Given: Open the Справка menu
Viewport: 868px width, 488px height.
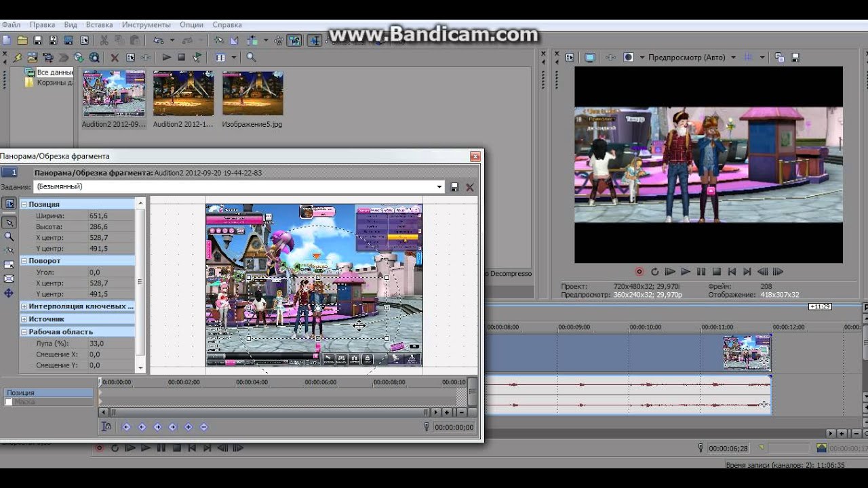Looking at the screenshot, I should click(x=227, y=24).
